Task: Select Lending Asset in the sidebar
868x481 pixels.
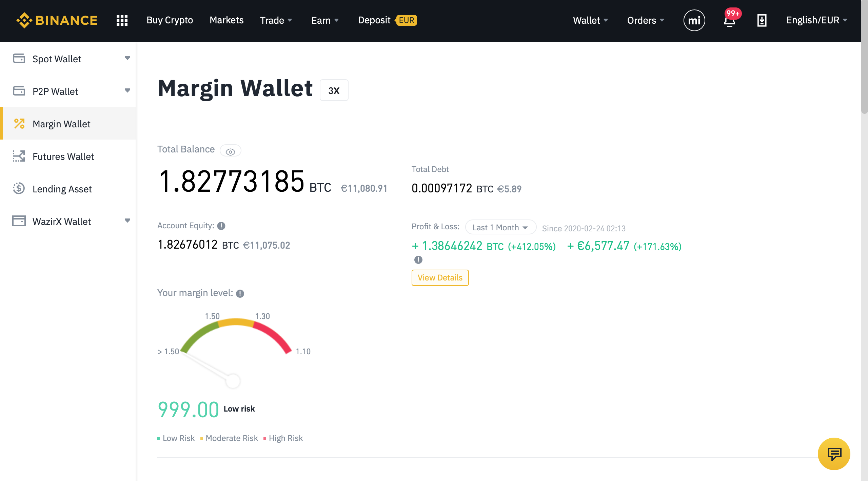Action: coord(68,188)
